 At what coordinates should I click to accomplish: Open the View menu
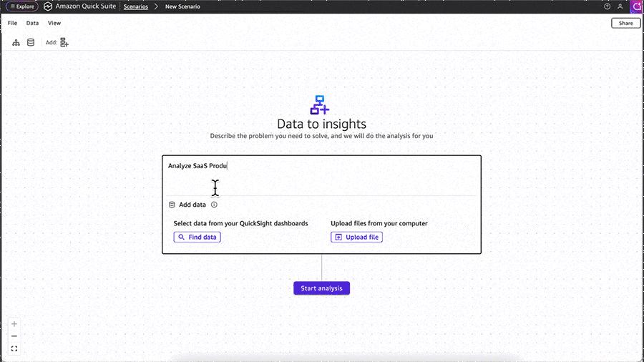click(54, 23)
